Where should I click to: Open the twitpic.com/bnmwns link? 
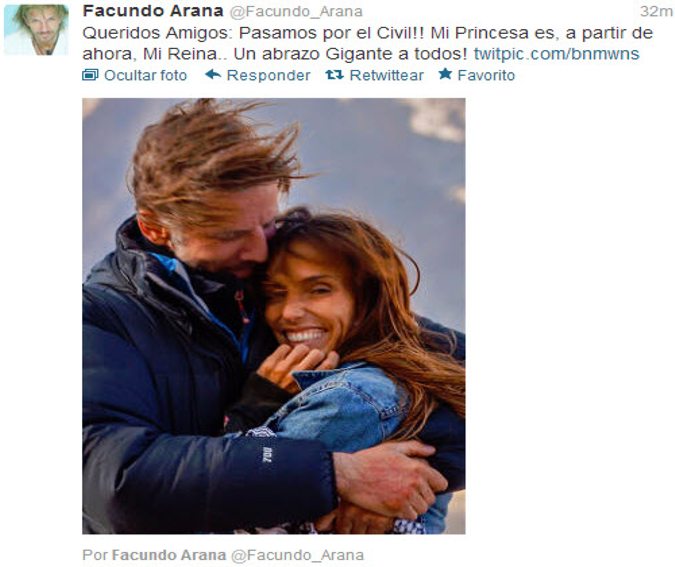pos(556,54)
